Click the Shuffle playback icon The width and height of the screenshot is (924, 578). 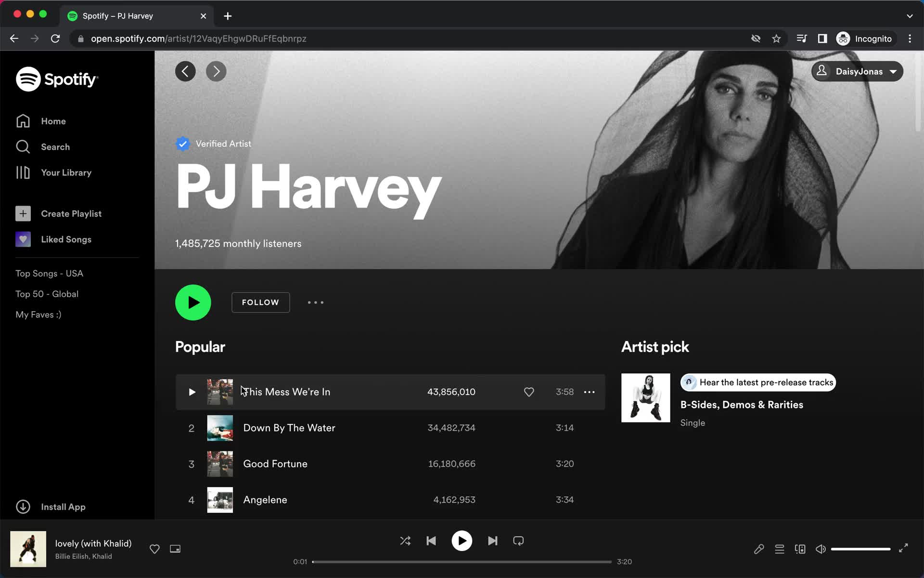[x=405, y=541]
